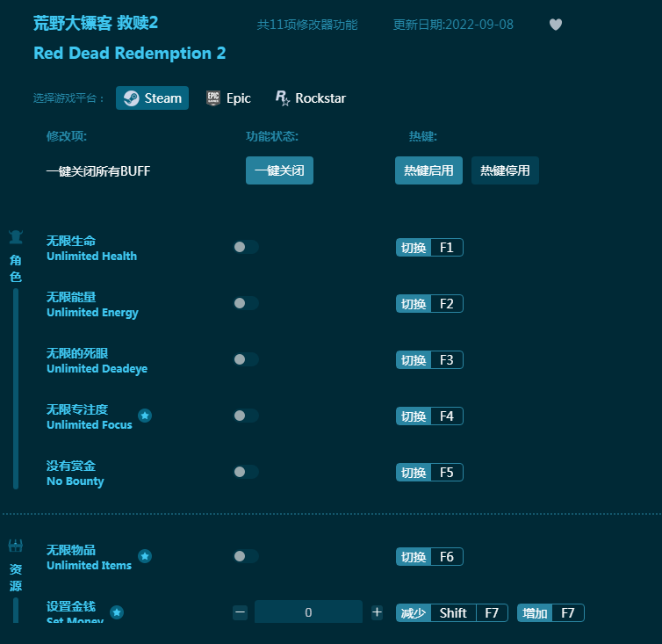Switch on the No Bounty toggle

[x=246, y=472]
